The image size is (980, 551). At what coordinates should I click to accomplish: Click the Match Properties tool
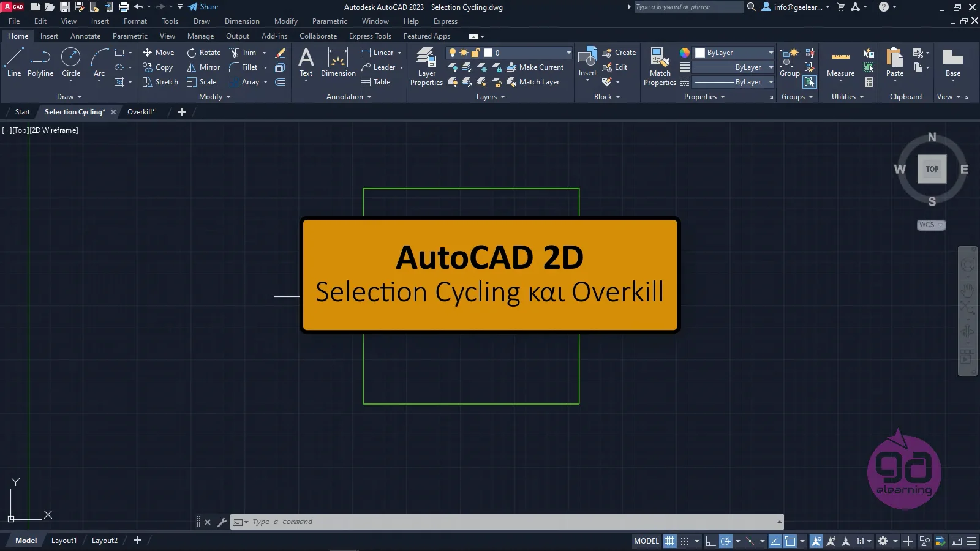click(660, 66)
